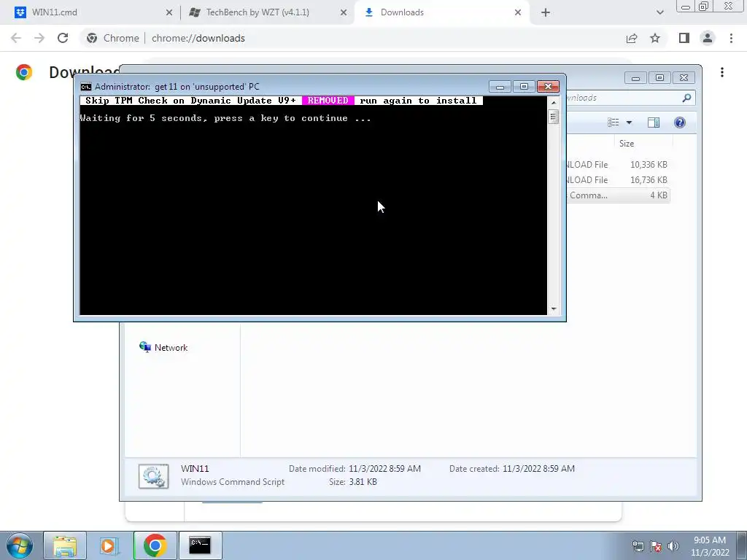Select the 4 KB Windows Command file
Image resolution: width=747 pixels, height=560 pixels.
[618, 195]
